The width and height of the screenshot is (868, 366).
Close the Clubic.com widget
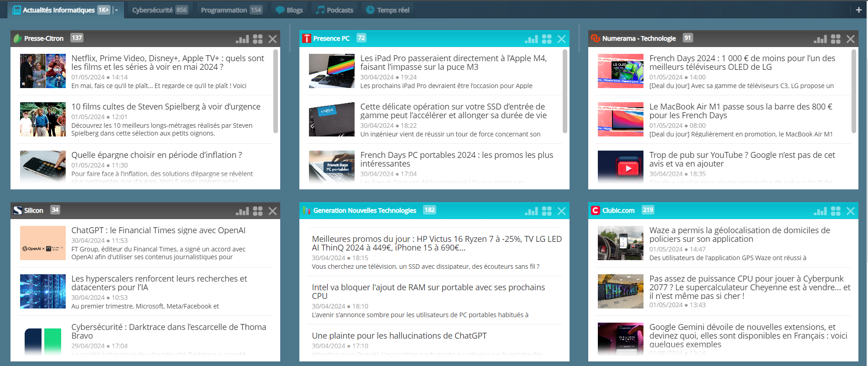tap(850, 211)
